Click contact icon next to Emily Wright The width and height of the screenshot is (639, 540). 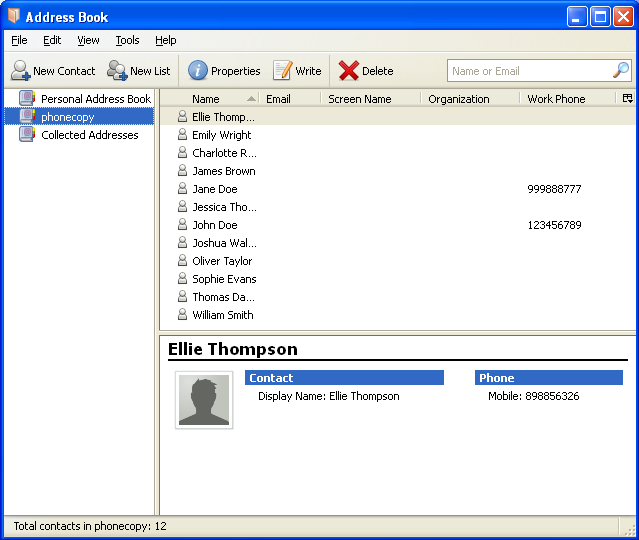coord(183,134)
